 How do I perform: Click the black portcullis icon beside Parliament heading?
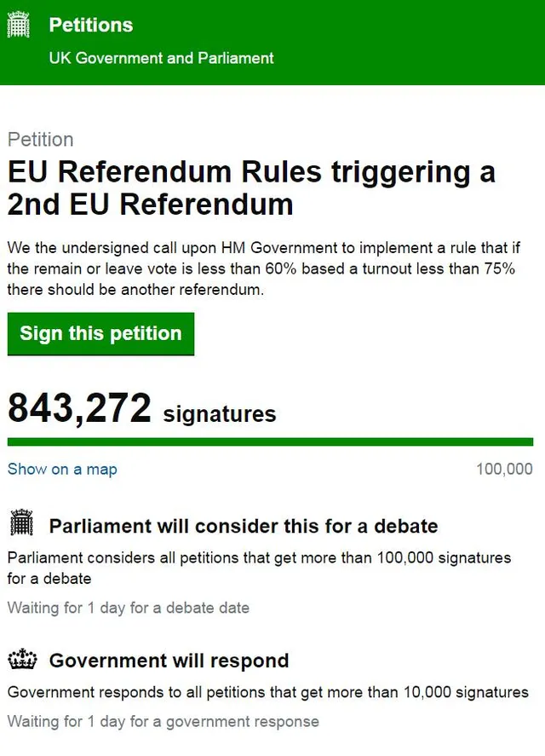pos(20,523)
